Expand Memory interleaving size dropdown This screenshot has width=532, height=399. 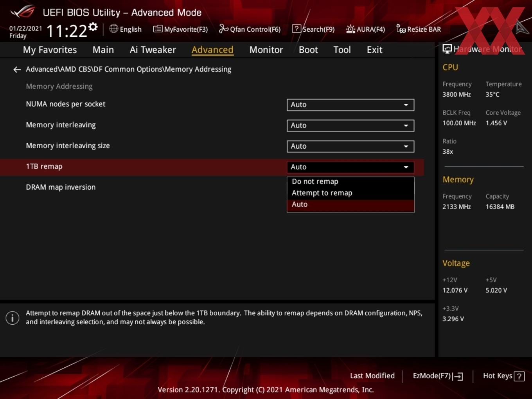[x=350, y=146]
